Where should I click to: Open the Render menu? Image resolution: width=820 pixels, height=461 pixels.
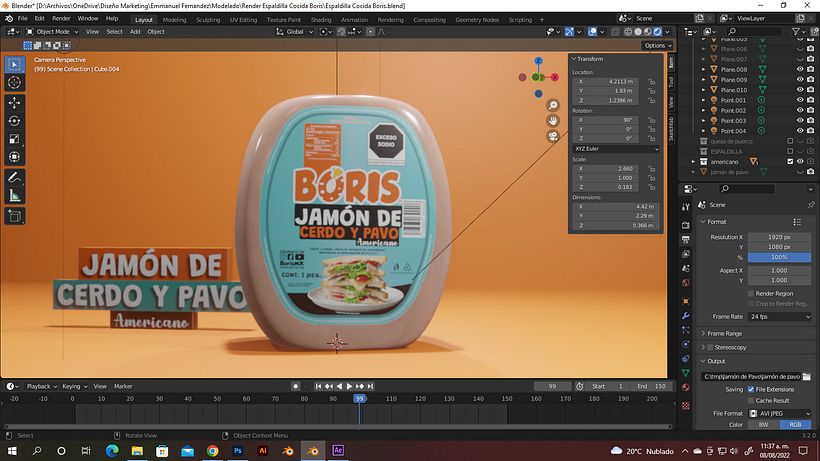(x=61, y=19)
